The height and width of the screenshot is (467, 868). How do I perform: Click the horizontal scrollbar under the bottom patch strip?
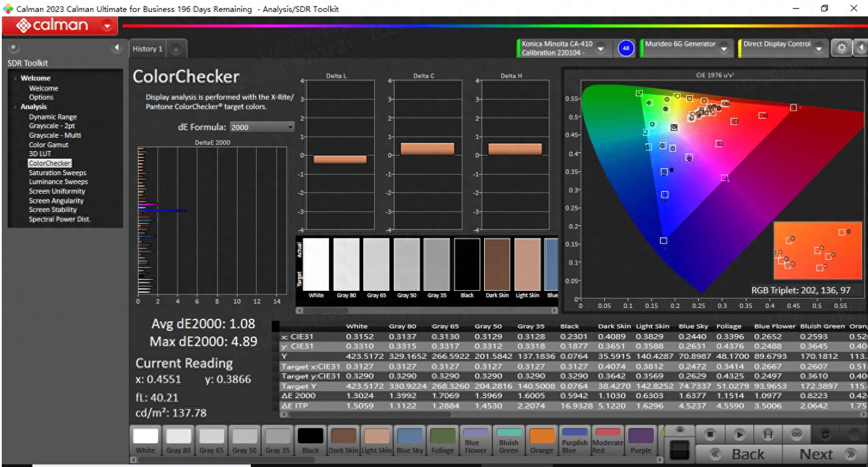[x=396, y=460]
